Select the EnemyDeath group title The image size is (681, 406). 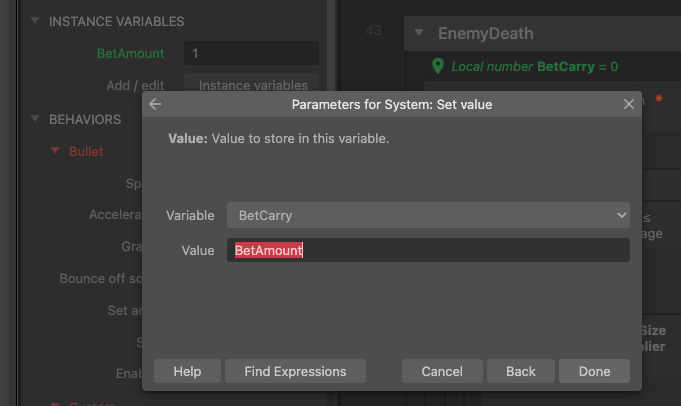click(486, 33)
